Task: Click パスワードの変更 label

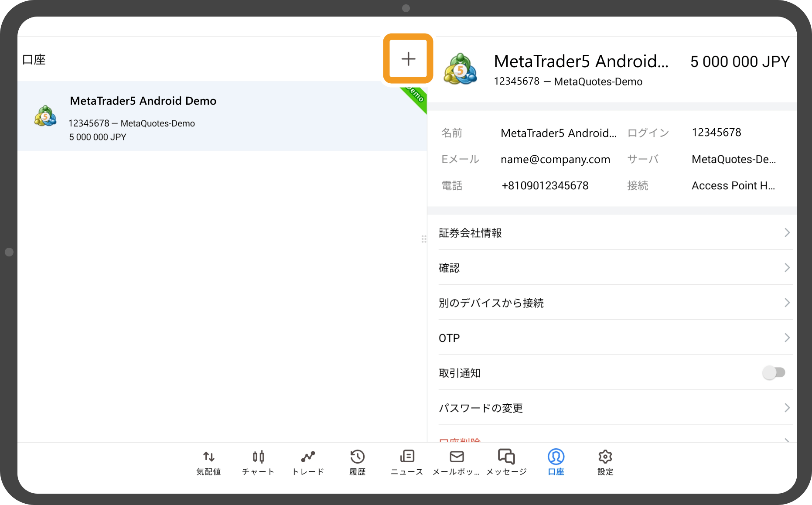Action: pyautogui.click(x=481, y=408)
